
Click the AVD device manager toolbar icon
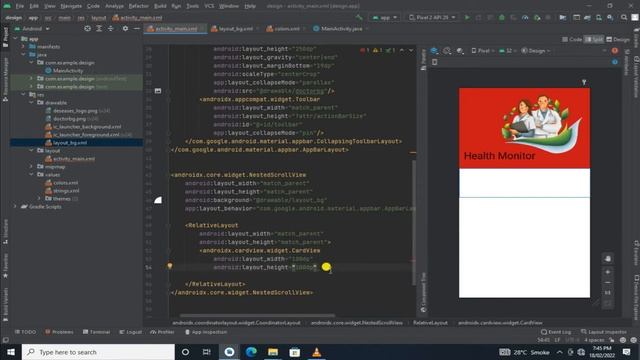point(598,18)
